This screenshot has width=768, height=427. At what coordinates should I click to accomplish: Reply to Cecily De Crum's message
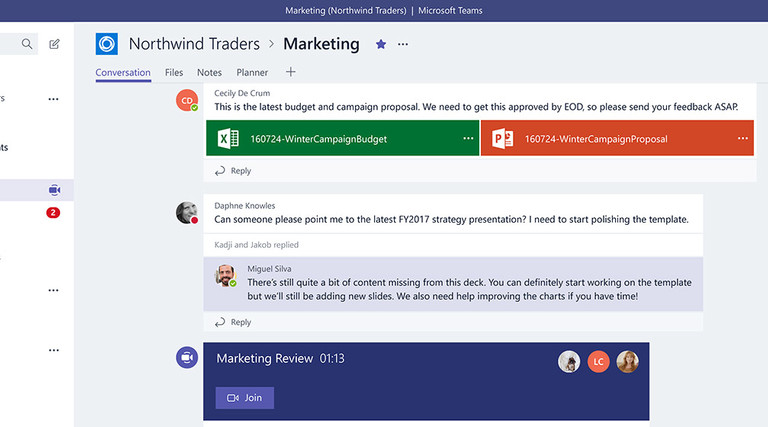pyautogui.click(x=233, y=170)
